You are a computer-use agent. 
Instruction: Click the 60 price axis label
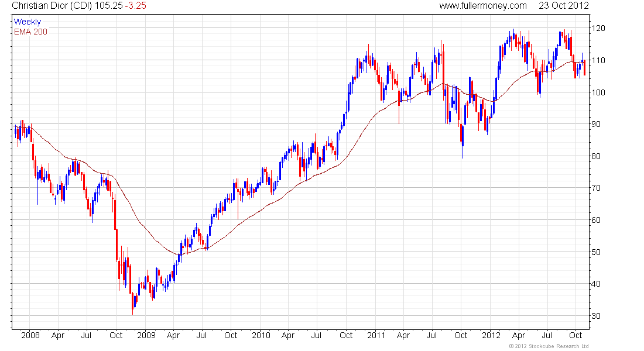pyautogui.click(x=596, y=220)
